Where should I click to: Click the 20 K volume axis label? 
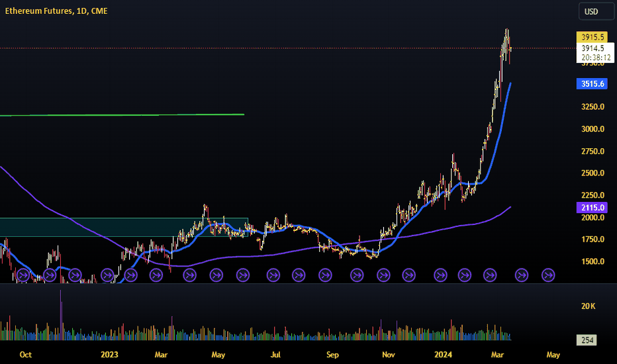[x=589, y=306]
